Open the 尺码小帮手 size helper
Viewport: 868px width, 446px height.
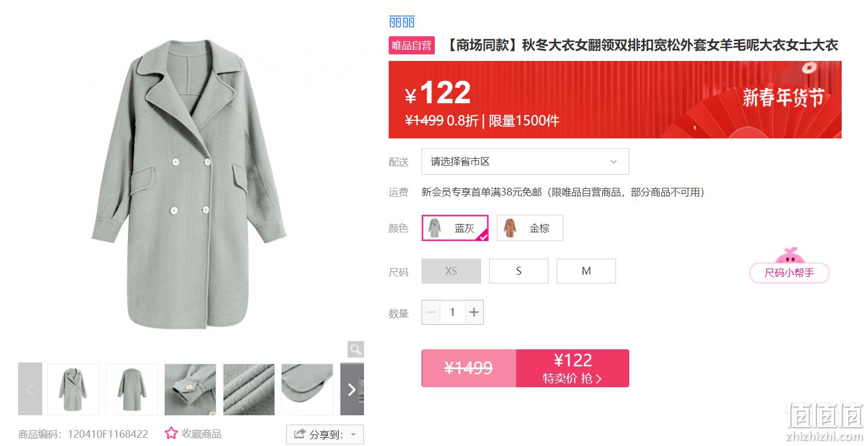[789, 272]
